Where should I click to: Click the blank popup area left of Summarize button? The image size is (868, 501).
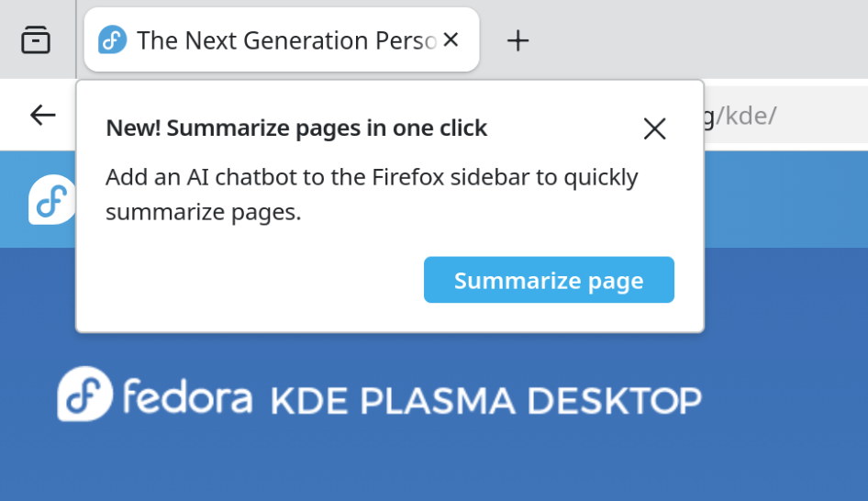pos(257,280)
